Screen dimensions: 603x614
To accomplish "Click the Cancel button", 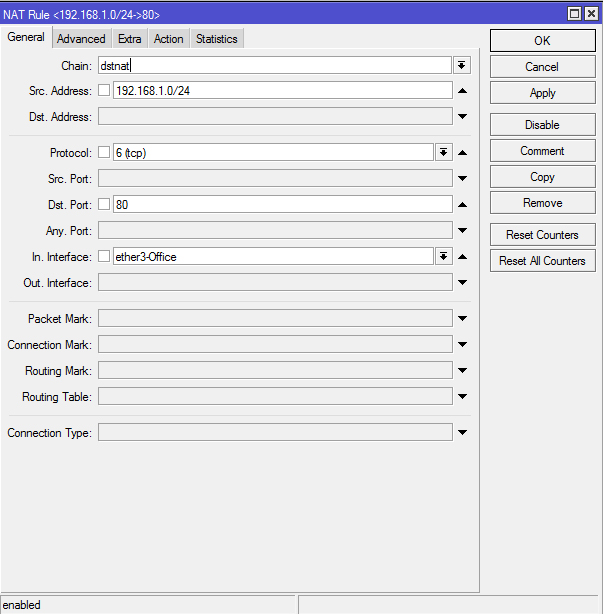I will (x=542, y=67).
